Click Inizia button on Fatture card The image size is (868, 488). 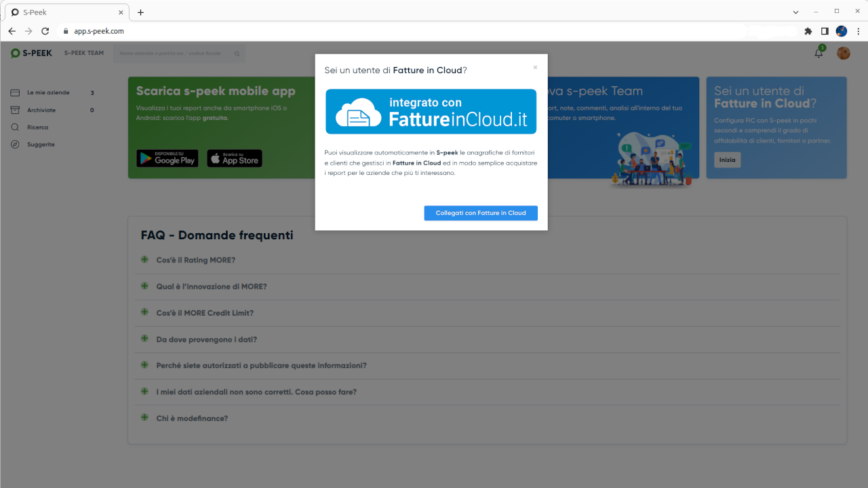pos(727,160)
